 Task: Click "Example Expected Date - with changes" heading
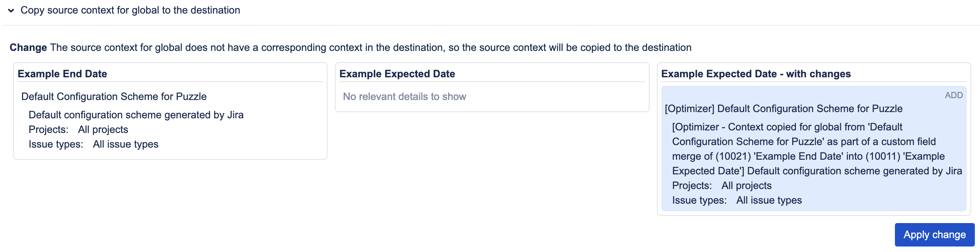[x=756, y=74]
